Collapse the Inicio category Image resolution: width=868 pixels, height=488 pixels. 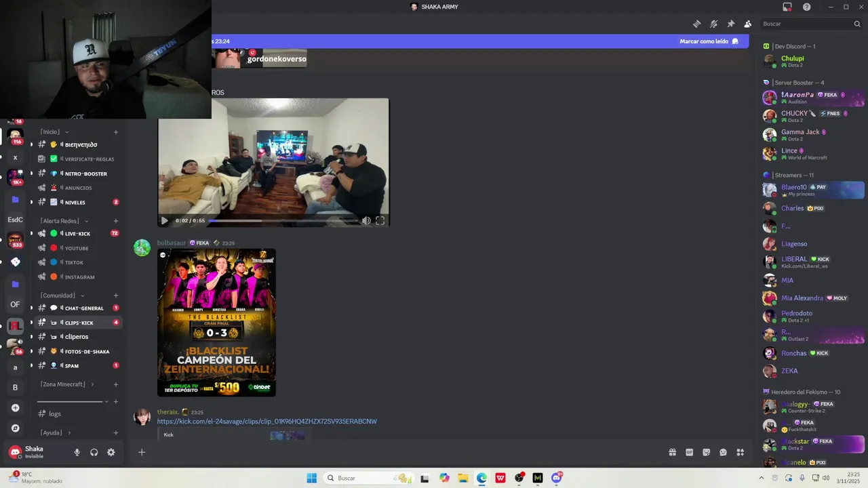click(54, 131)
